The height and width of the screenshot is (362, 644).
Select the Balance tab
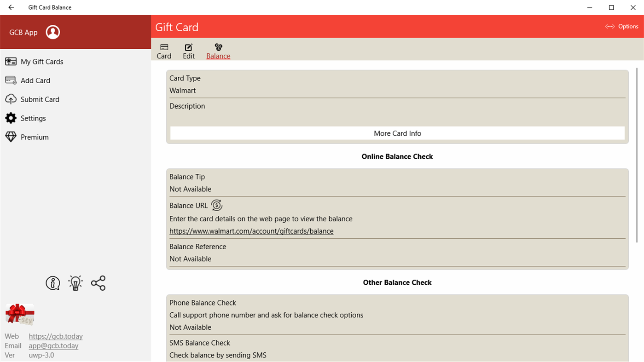218,51
